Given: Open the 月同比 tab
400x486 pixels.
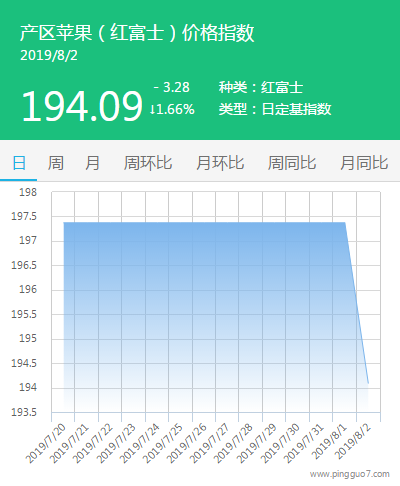Looking at the screenshot, I should [x=364, y=163].
